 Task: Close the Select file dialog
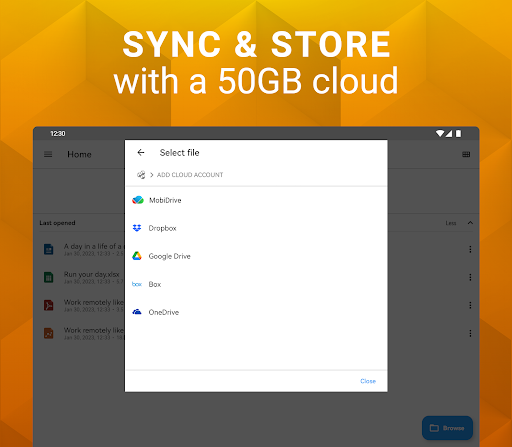pos(368,381)
